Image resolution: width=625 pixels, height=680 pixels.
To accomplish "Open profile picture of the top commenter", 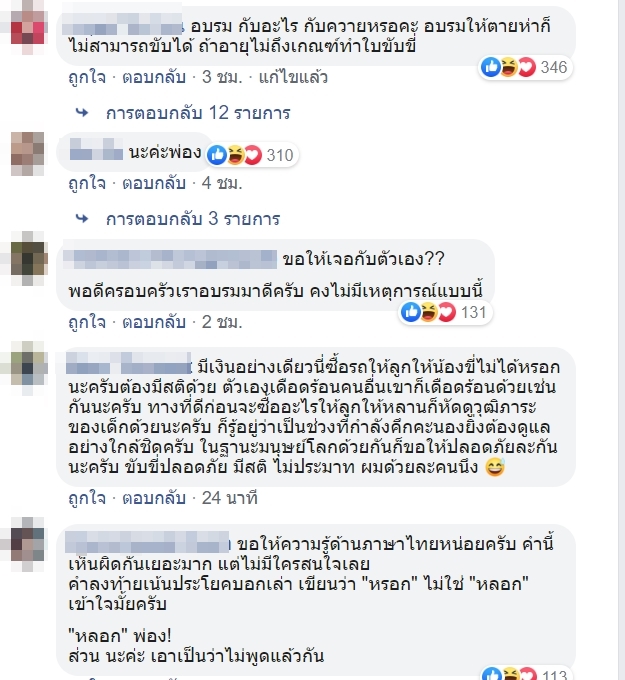I will tap(27, 27).
